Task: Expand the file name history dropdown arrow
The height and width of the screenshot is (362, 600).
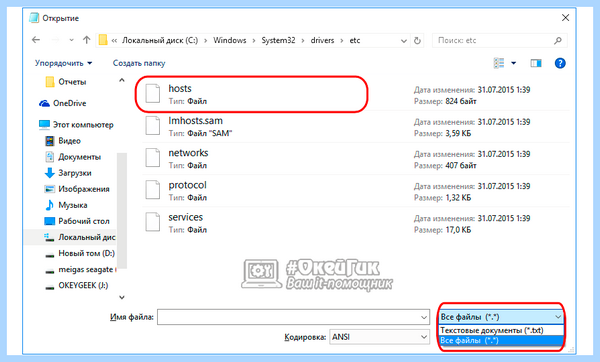Action: tap(424, 317)
